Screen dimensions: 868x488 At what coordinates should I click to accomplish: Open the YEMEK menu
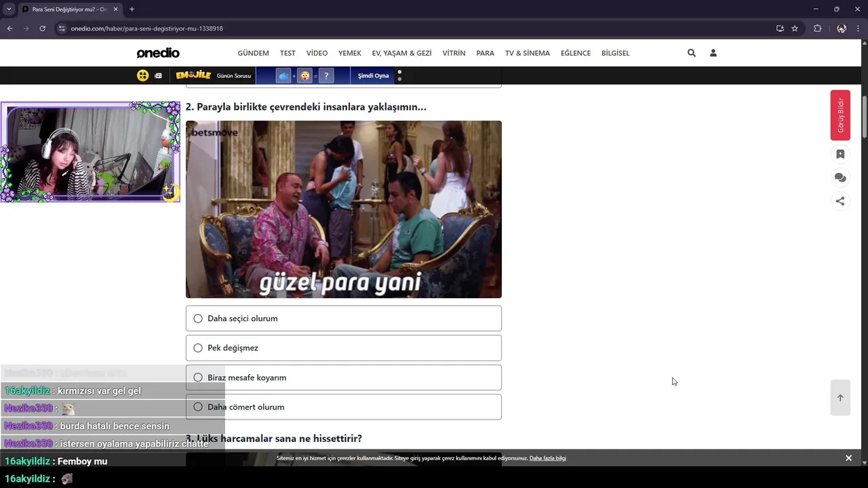pyautogui.click(x=350, y=53)
